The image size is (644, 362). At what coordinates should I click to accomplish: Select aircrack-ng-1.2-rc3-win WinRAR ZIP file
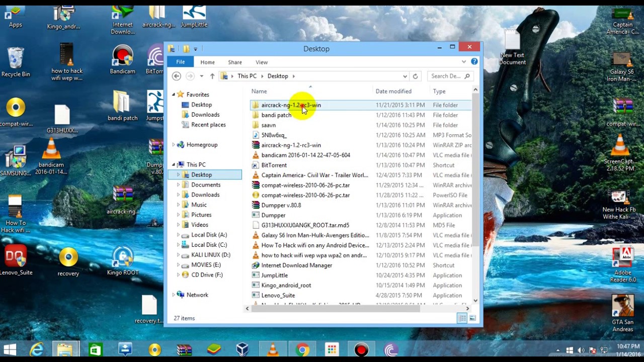361,145
